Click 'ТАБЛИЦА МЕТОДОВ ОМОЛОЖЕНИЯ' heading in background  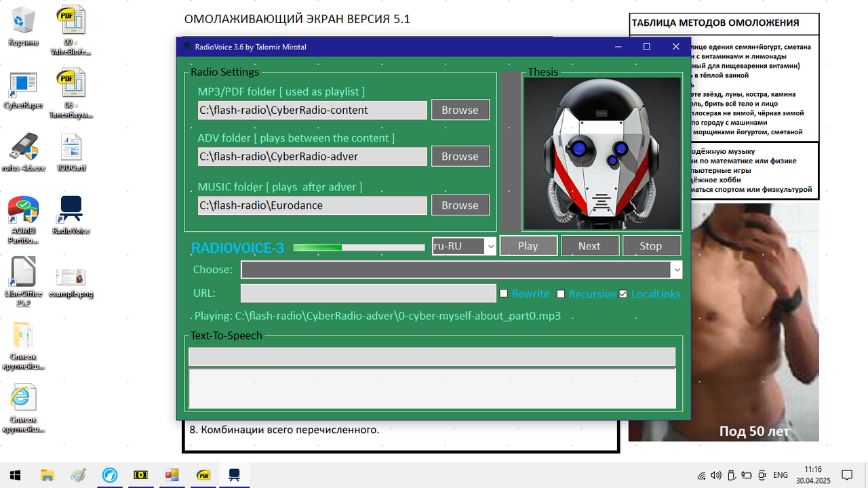click(x=715, y=23)
